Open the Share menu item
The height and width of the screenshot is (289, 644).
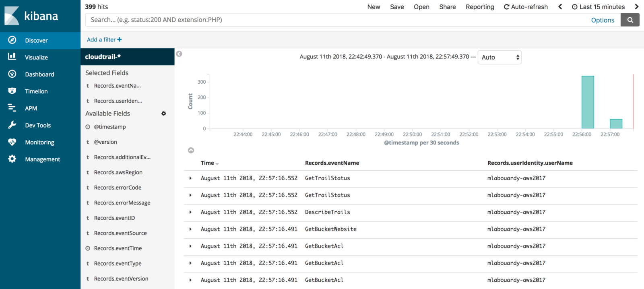(x=448, y=7)
